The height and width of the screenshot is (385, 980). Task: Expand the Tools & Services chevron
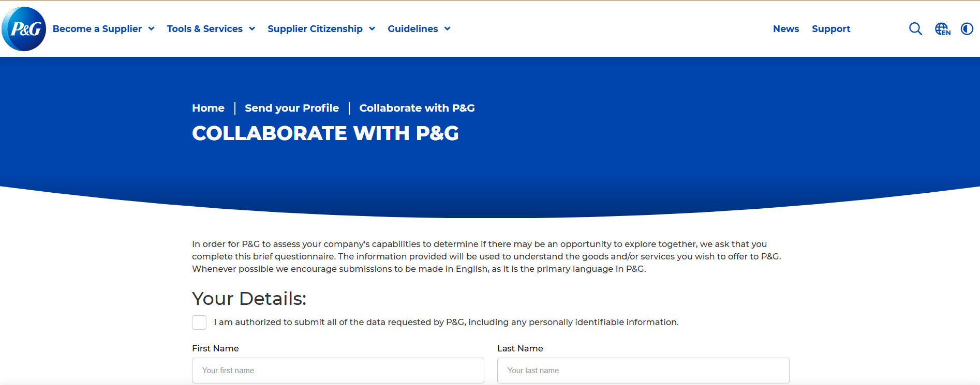pos(252,29)
